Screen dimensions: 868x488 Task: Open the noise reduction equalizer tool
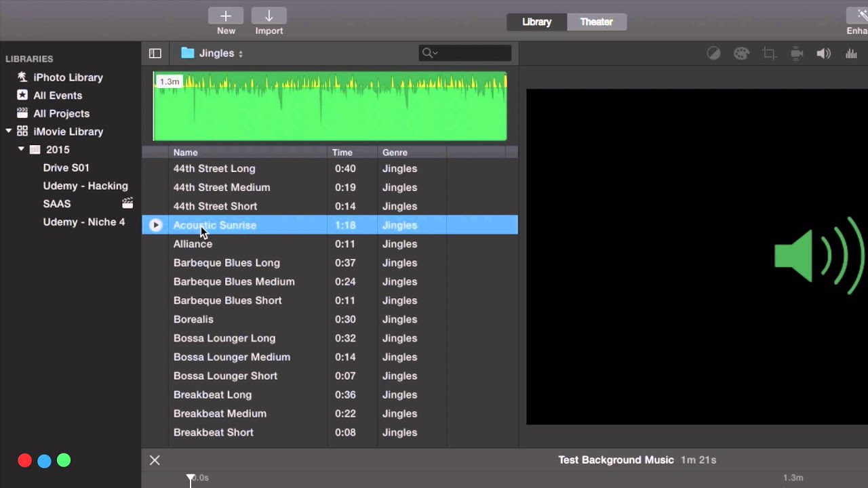(851, 54)
